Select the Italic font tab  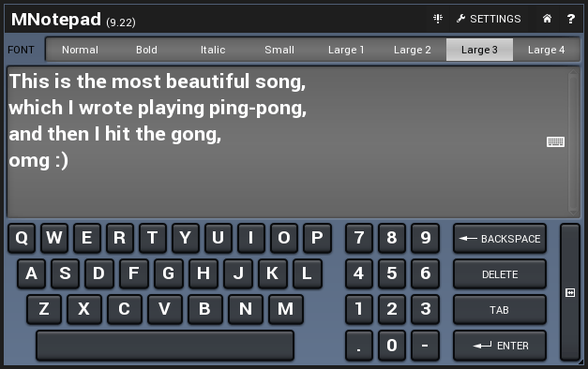point(213,50)
